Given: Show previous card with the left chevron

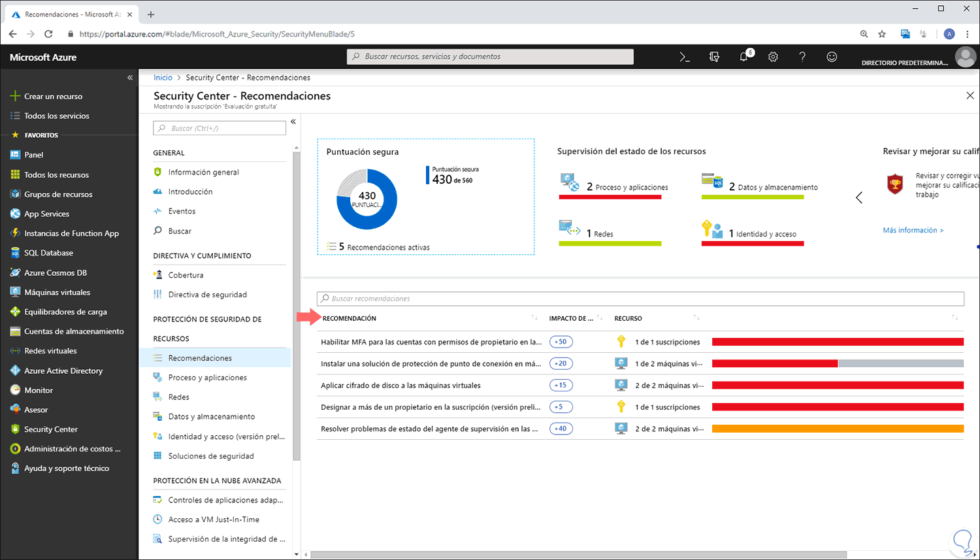Looking at the screenshot, I should 859,197.
